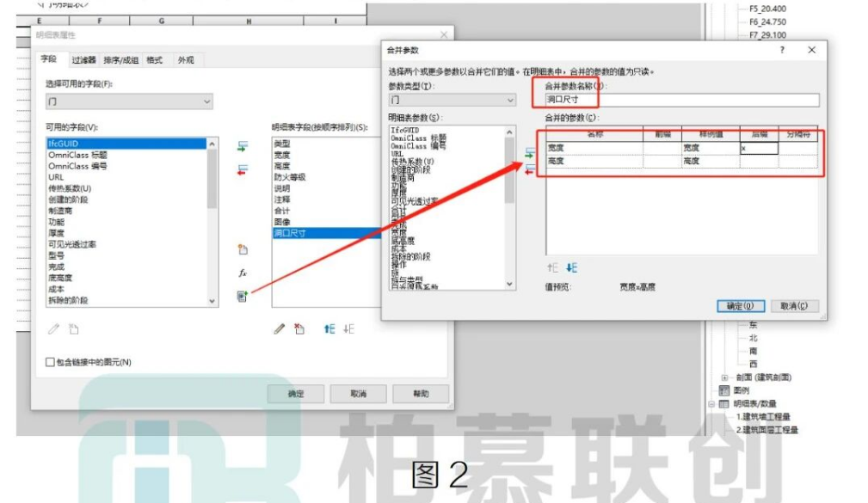Viewport: 868px width, 503px height.
Task: Click 合并参数名称 input field
Action: (681, 100)
